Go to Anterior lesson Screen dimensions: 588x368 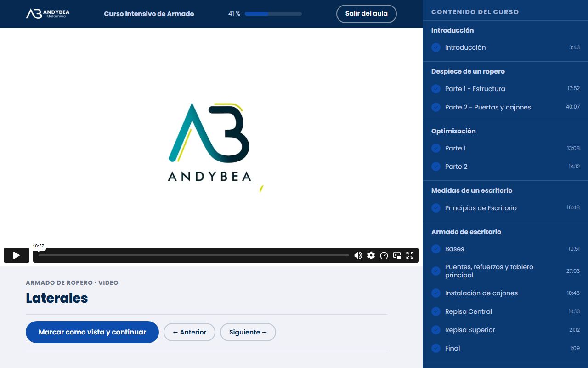coord(189,332)
